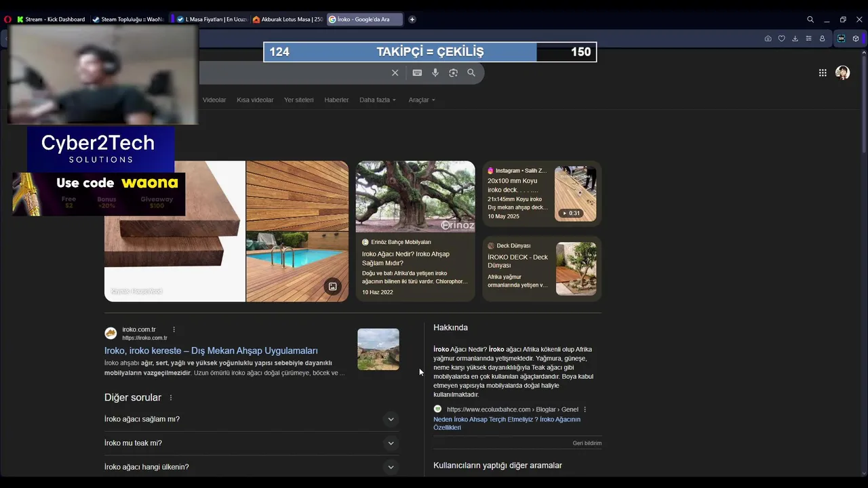The height and width of the screenshot is (488, 868).
Task: Switch to the Videolar tab
Action: pyautogui.click(x=214, y=100)
